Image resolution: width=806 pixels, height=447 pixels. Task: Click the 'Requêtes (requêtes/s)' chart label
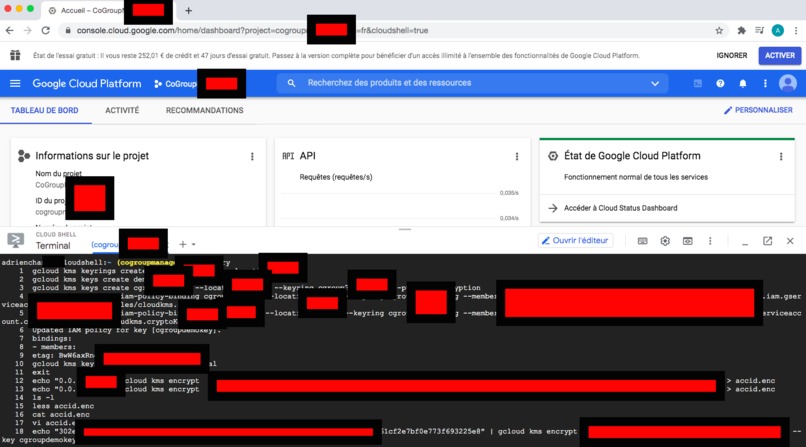pyautogui.click(x=336, y=177)
